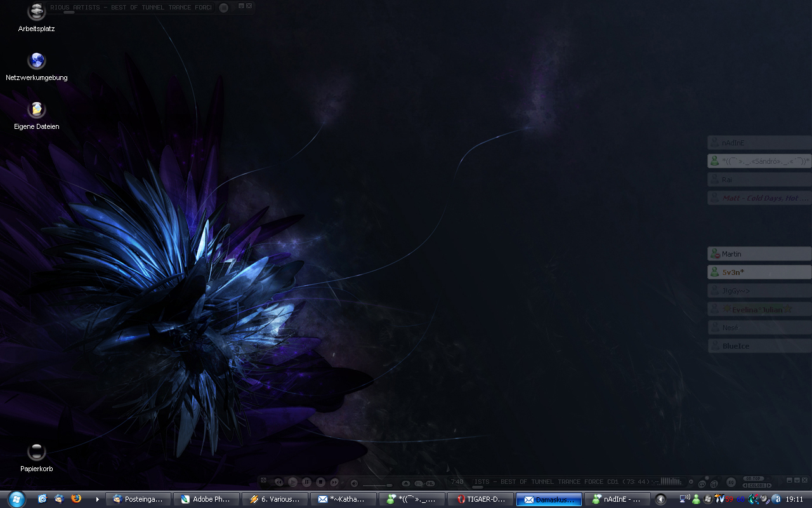The height and width of the screenshot is (508, 812).
Task: Click the player COLORS label button
Action: click(757, 485)
